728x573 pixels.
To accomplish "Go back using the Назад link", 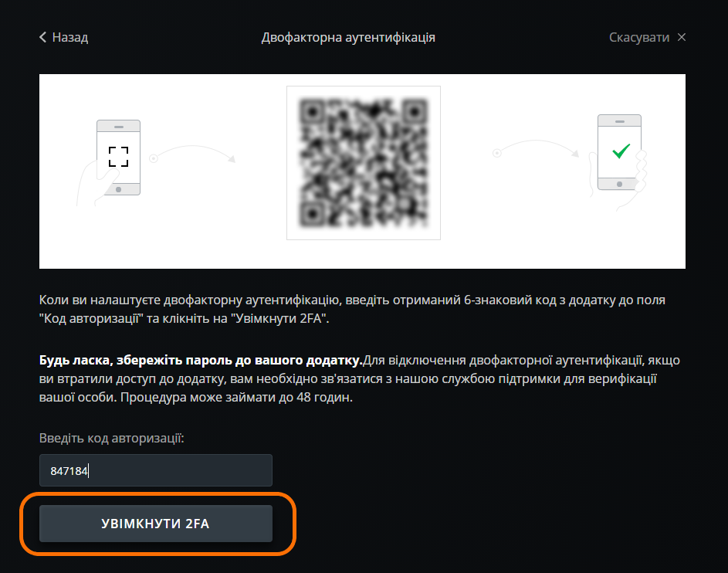I will pyautogui.click(x=63, y=37).
